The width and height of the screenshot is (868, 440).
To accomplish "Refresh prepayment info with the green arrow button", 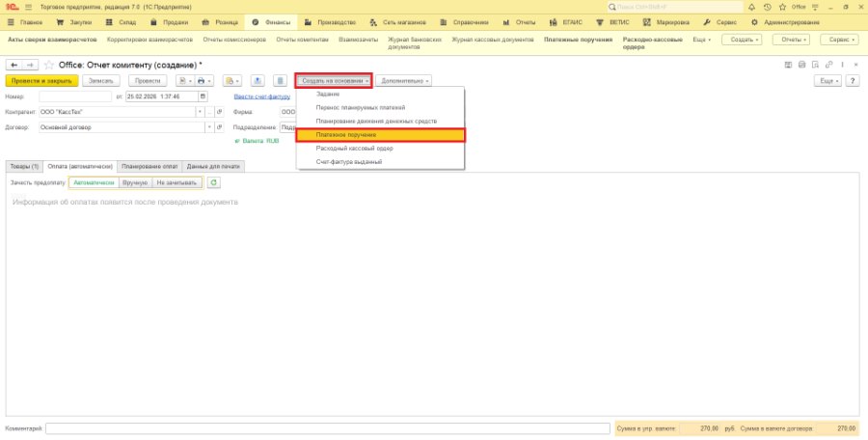I will pyautogui.click(x=213, y=182).
